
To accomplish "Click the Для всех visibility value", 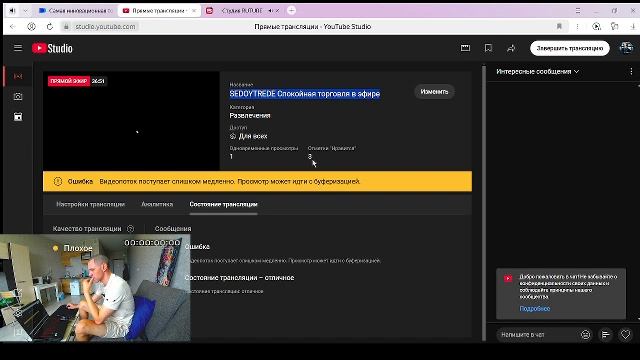I will click(x=249, y=136).
